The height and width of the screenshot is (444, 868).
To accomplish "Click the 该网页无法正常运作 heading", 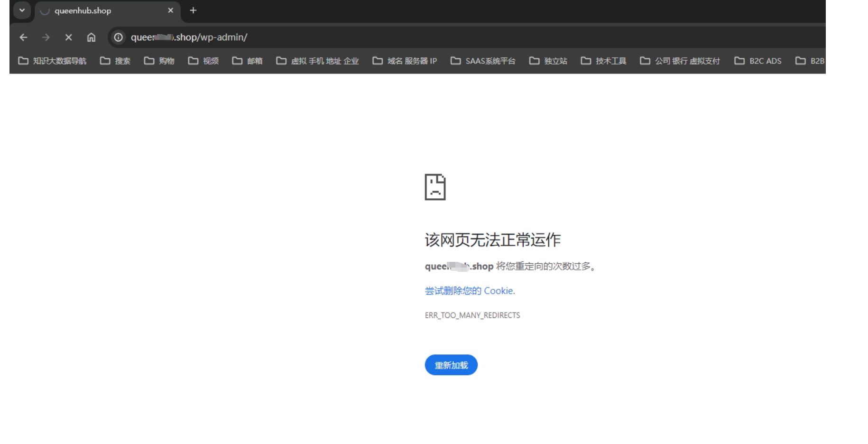I will (x=492, y=240).
